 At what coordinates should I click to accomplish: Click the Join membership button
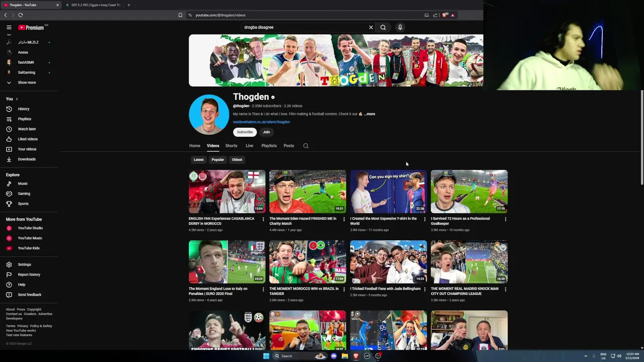click(266, 132)
